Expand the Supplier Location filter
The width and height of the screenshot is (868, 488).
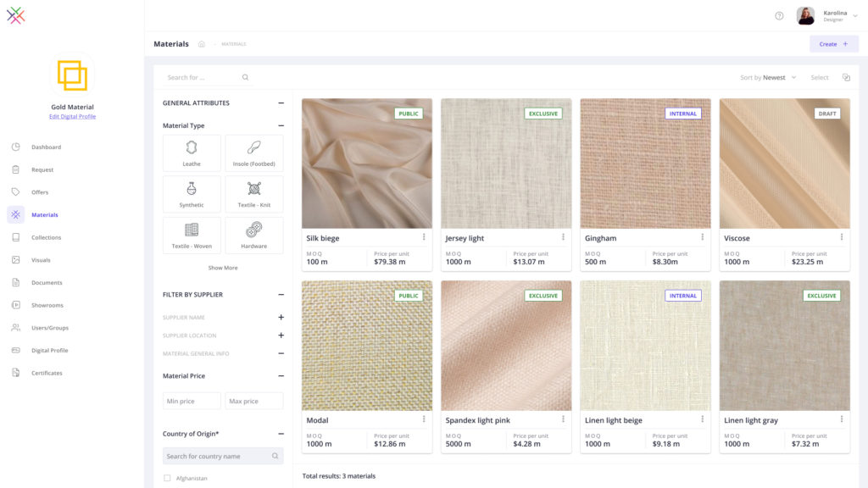[281, 335]
